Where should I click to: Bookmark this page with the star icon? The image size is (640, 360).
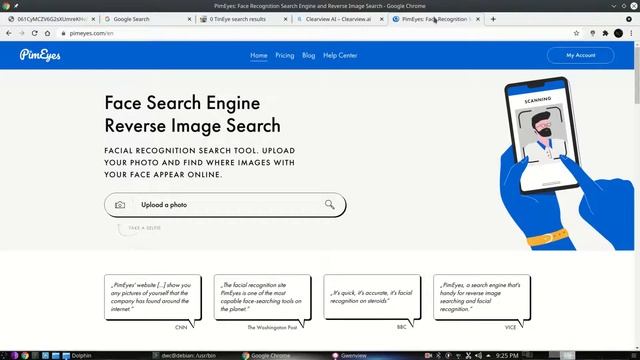coord(576,33)
